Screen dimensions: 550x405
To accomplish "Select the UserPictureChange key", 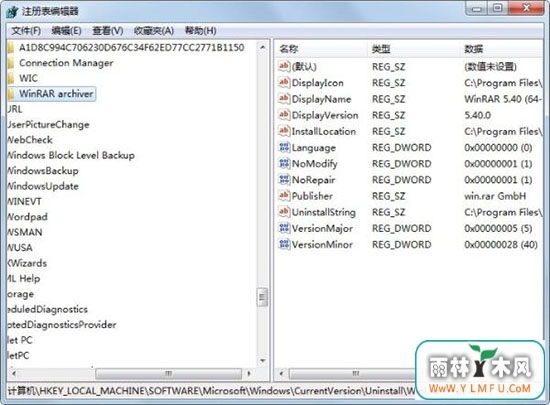I will (48, 124).
